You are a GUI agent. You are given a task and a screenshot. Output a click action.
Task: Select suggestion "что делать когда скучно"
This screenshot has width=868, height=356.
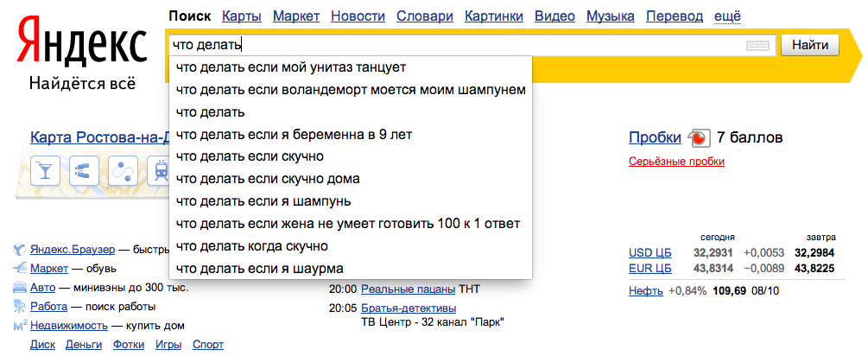[351, 245]
